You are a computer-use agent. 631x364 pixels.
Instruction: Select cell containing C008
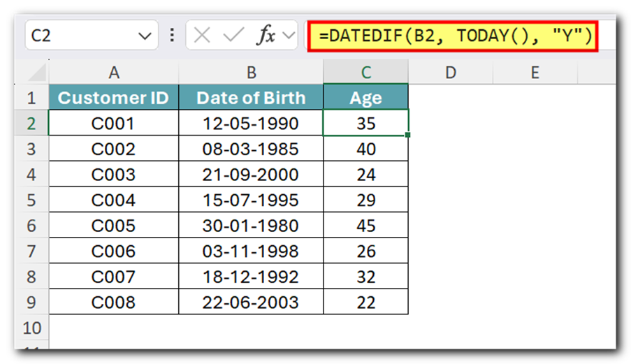pos(113,302)
